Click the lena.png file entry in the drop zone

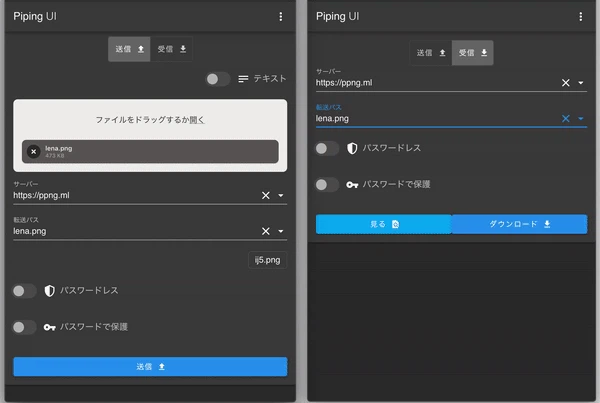(150, 152)
